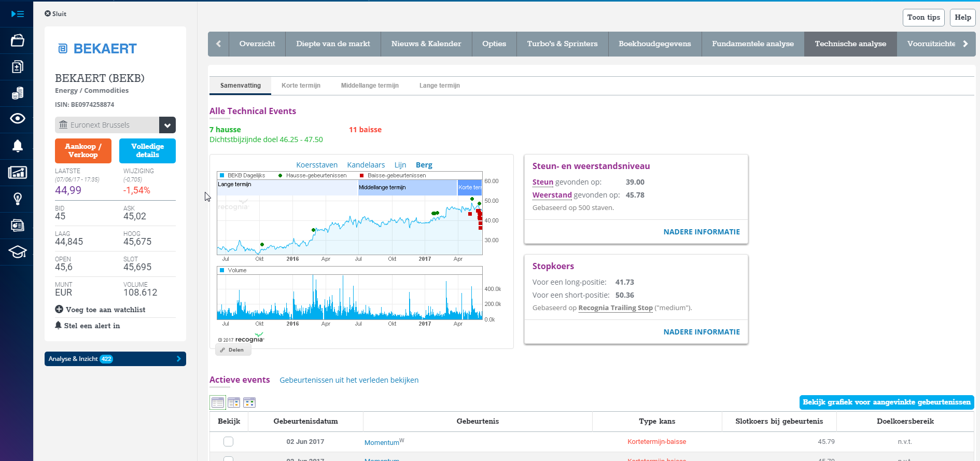Select the list view icon above events table
Screen dimensions: 980x461
218,402
